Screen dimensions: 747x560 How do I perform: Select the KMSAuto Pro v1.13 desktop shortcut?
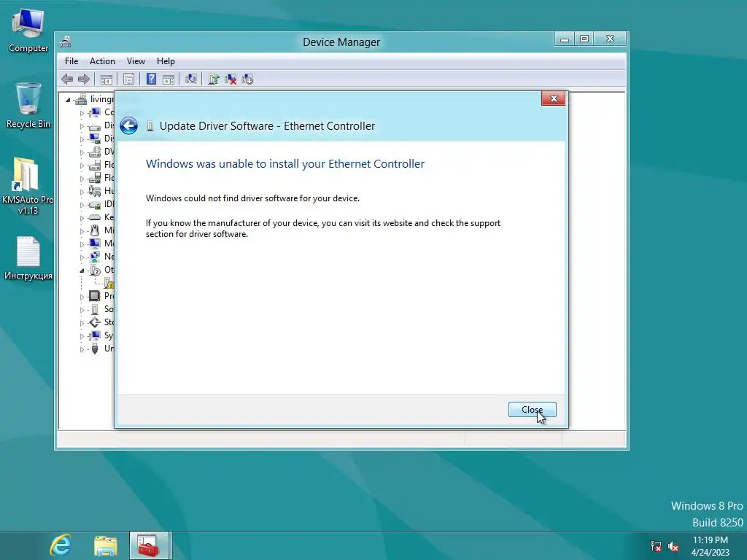pyautogui.click(x=27, y=186)
